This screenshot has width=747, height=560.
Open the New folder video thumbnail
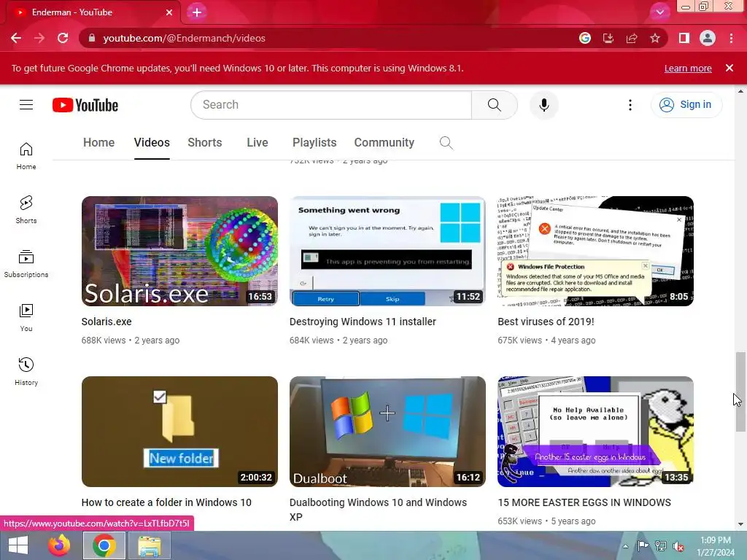[179, 432]
